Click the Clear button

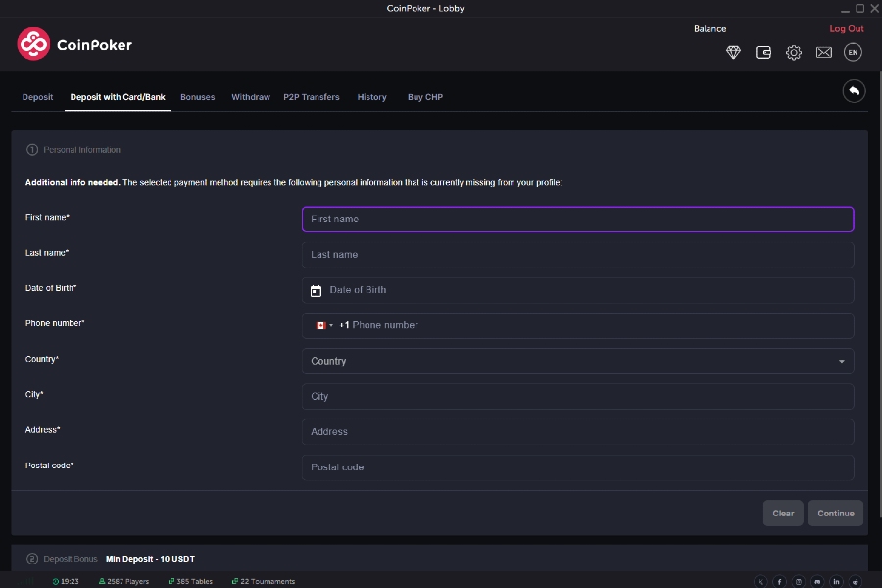pyautogui.click(x=783, y=514)
